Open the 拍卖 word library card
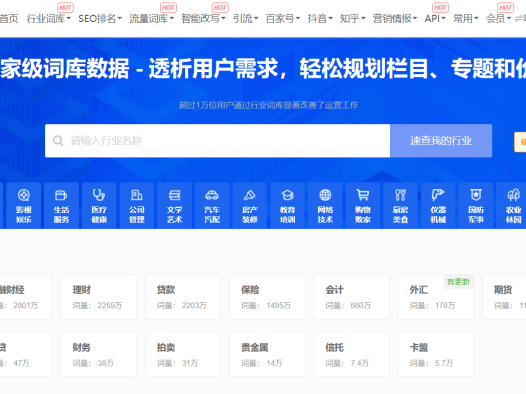The height and width of the screenshot is (394, 526). 183,354
